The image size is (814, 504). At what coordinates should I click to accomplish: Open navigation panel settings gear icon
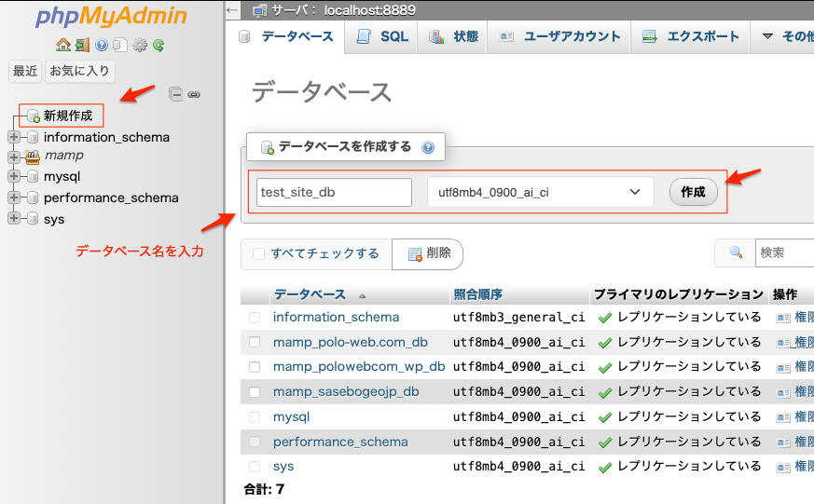pyautogui.click(x=140, y=45)
